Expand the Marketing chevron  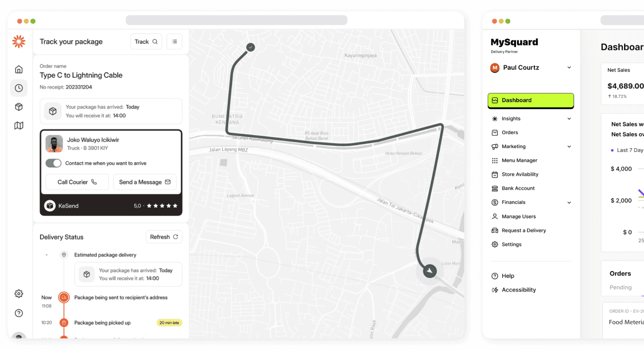click(569, 147)
